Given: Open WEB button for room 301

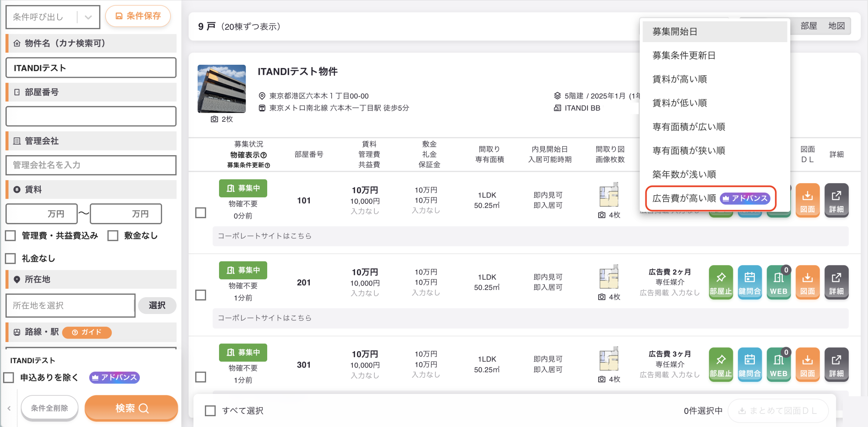Looking at the screenshot, I should coord(778,364).
